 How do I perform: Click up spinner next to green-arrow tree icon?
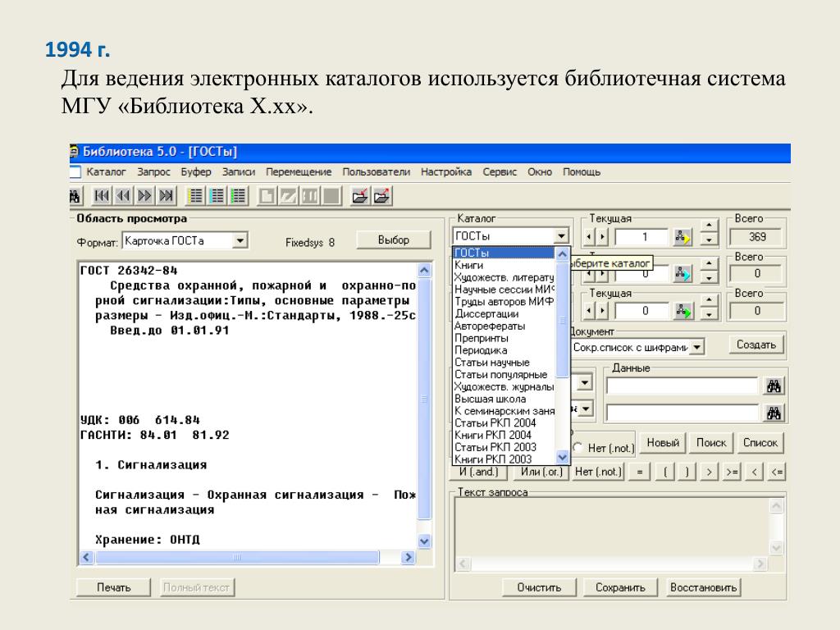click(x=709, y=300)
